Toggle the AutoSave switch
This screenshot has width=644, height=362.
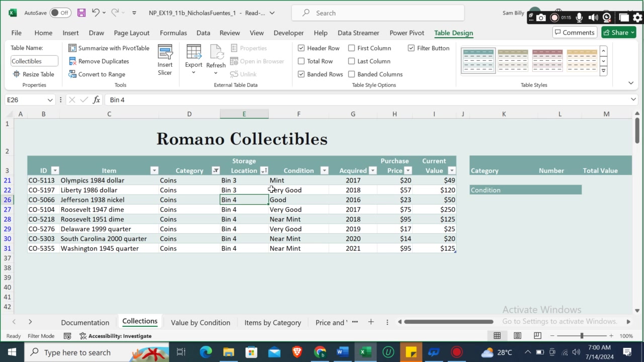point(60,13)
